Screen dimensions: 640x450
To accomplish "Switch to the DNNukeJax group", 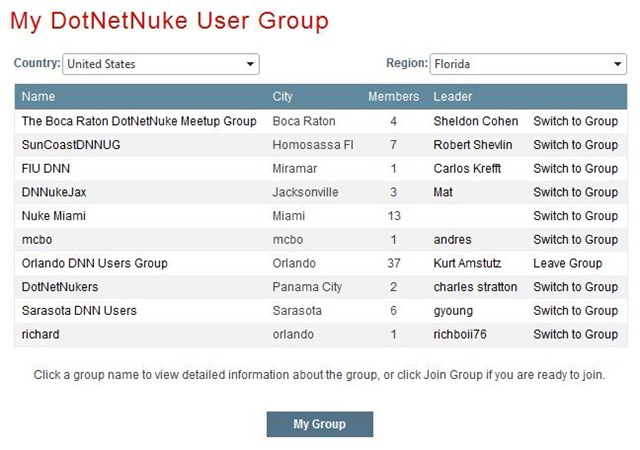I will (x=576, y=192).
